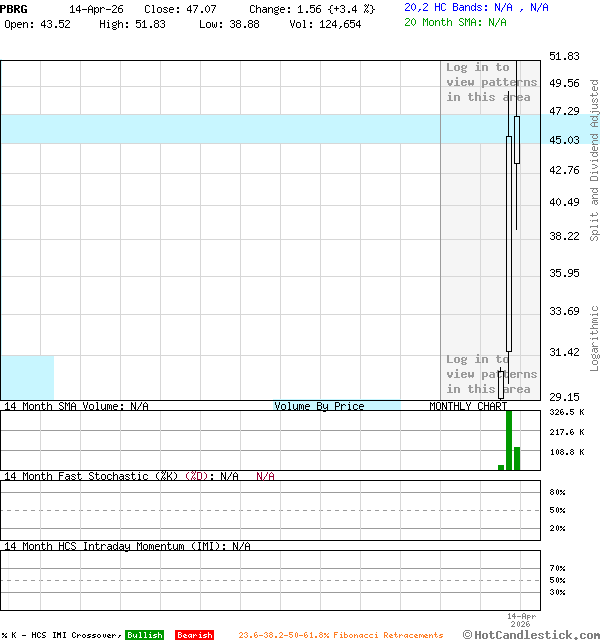Image resolution: width=600 pixels, height=640 pixels.
Task: Select the latest monthly candlestick body
Action: click(x=517, y=133)
